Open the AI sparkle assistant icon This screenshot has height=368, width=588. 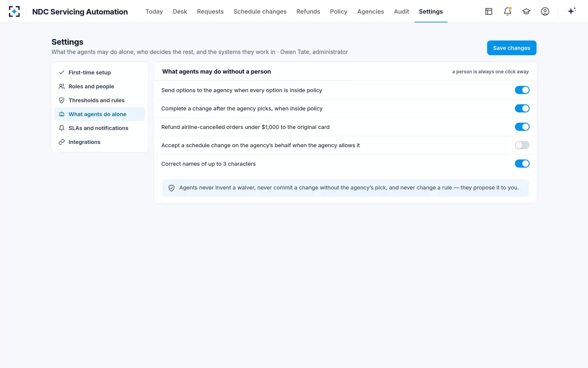pos(572,11)
